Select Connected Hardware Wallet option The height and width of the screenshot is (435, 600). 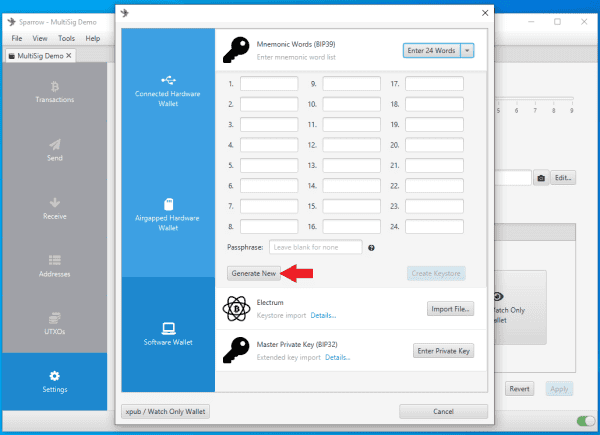tap(168, 91)
